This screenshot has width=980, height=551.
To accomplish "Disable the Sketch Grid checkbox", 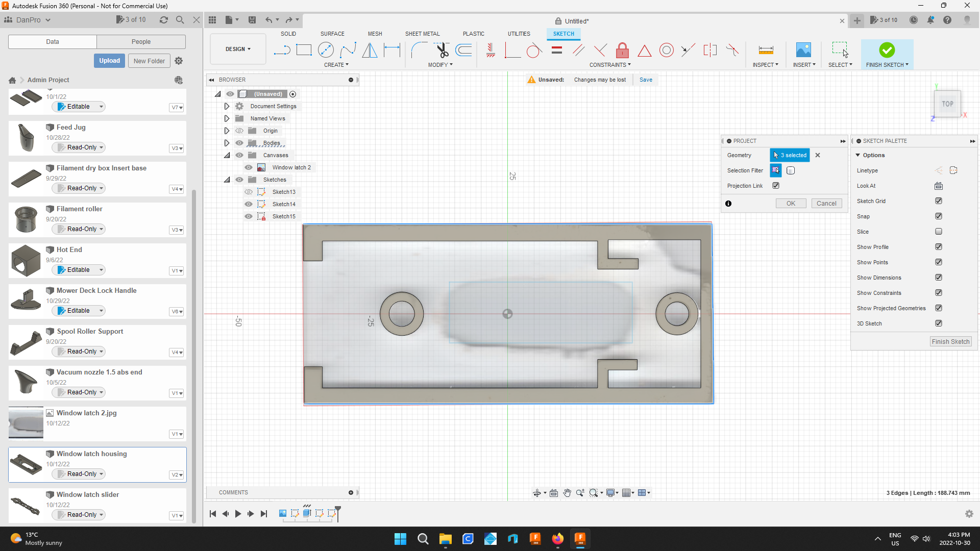I will pyautogui.click(x=939, y=201).
